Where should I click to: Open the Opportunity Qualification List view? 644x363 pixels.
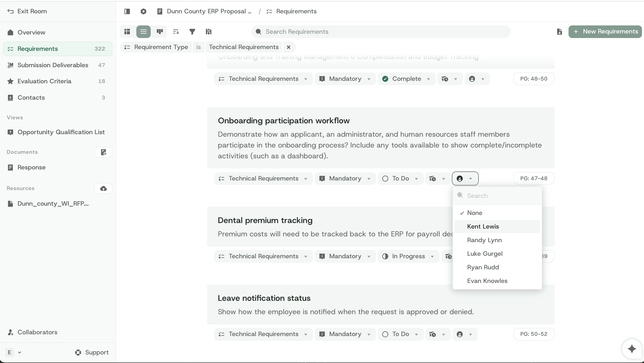click(61, 132)
